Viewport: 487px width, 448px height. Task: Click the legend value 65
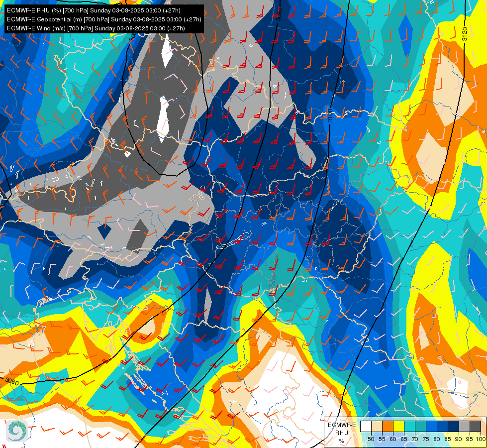(x=404, y=439)
